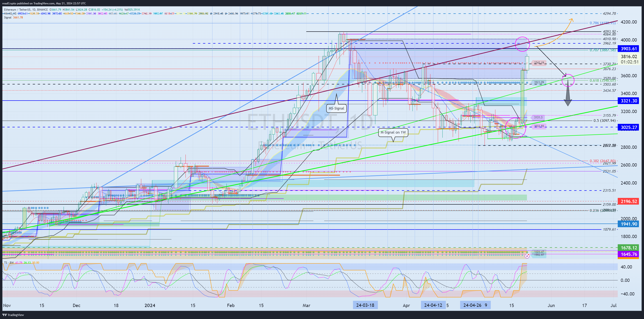Click the Dec label on time axis
Screen dimensions: 644x319
point(76,305)
